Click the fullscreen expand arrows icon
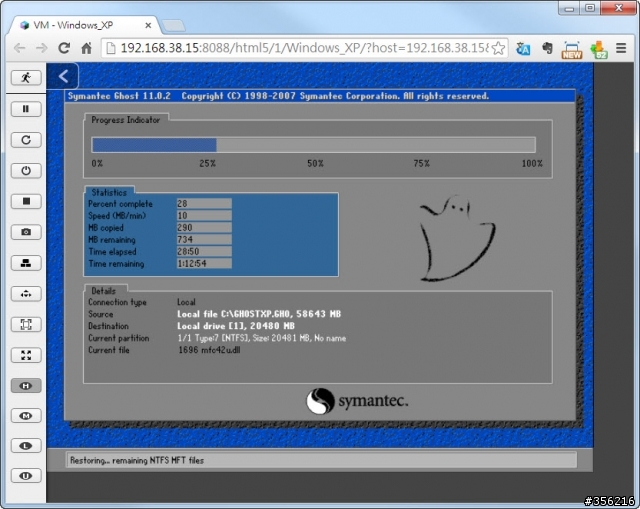 pos(26,355)
